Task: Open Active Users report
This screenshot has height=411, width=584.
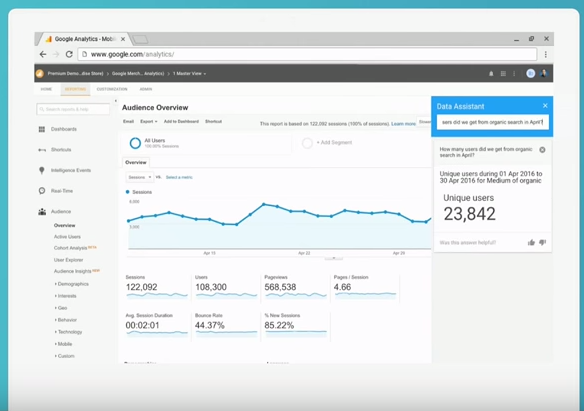Action: 67,237
